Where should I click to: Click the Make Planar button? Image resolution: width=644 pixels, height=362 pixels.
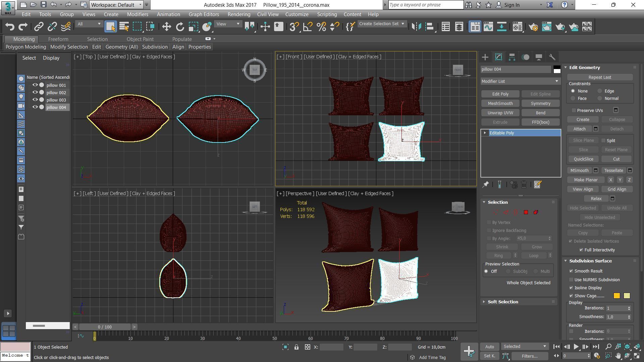(586, 180)
